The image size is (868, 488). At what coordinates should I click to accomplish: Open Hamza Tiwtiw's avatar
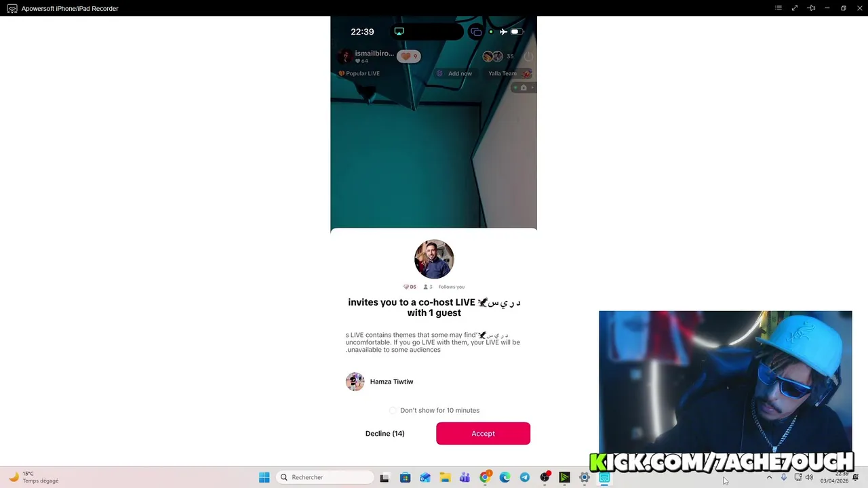[355, 382]
